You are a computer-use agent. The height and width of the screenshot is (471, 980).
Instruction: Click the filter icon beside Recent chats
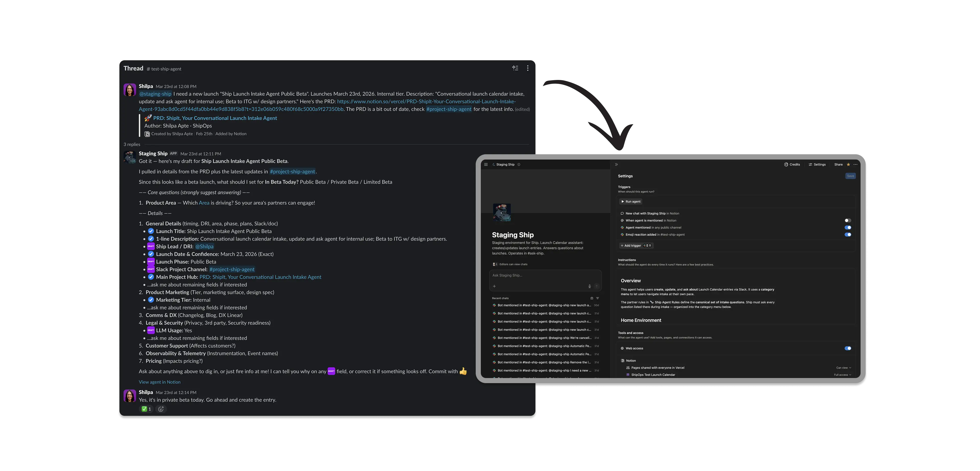[x=597, y=298]
